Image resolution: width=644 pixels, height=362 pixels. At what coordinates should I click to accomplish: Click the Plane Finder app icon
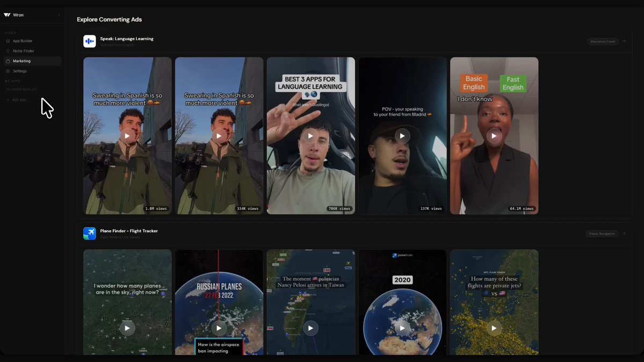point(89,233)
